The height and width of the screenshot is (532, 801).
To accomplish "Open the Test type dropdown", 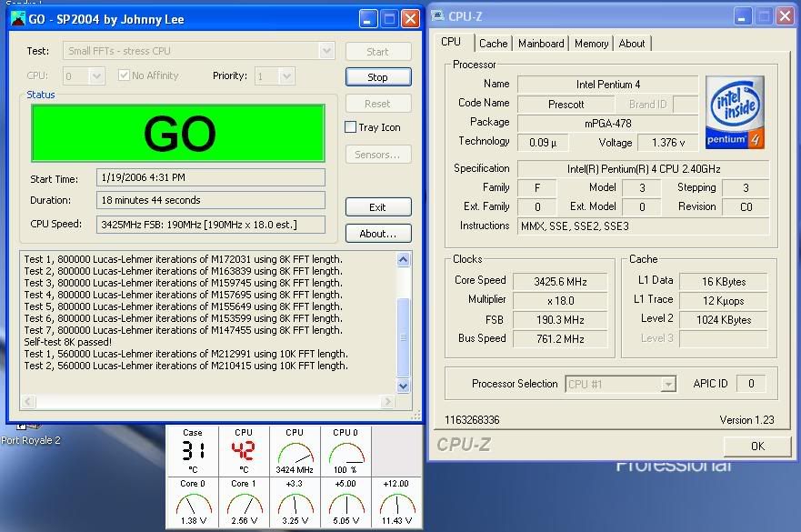I will (327, 51).
